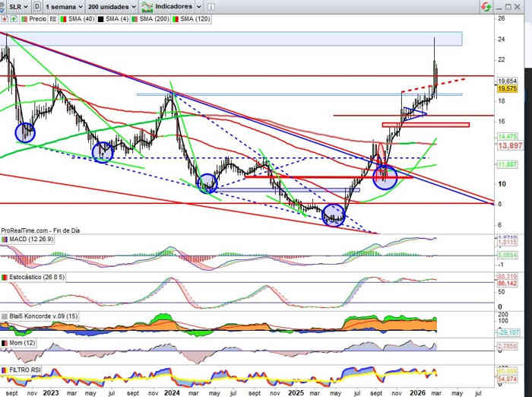The width and height of the screenshot is (532, 397).
Task: Expand the 1 semana timeframe dropdown
Action: coord(63,5)
